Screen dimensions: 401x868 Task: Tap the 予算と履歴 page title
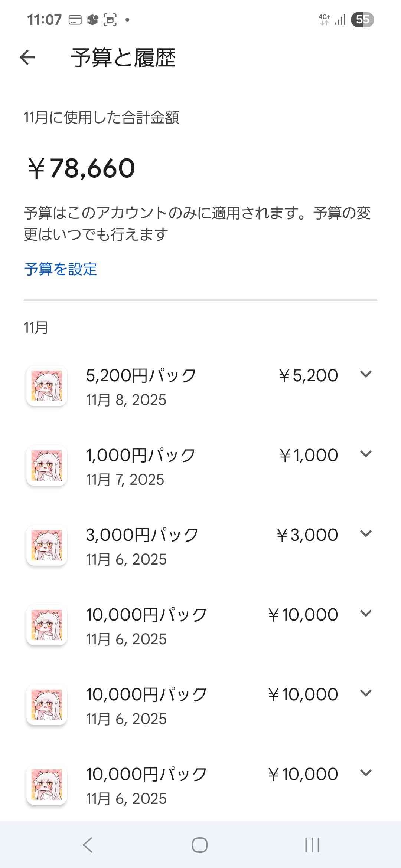pyautogui.click(x=123, y=58)
